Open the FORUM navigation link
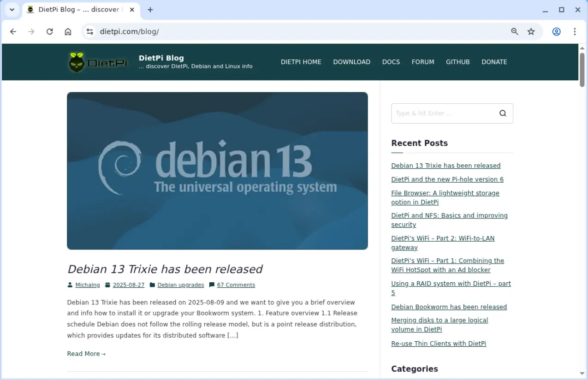588x380 pixels. click(422, 62)
